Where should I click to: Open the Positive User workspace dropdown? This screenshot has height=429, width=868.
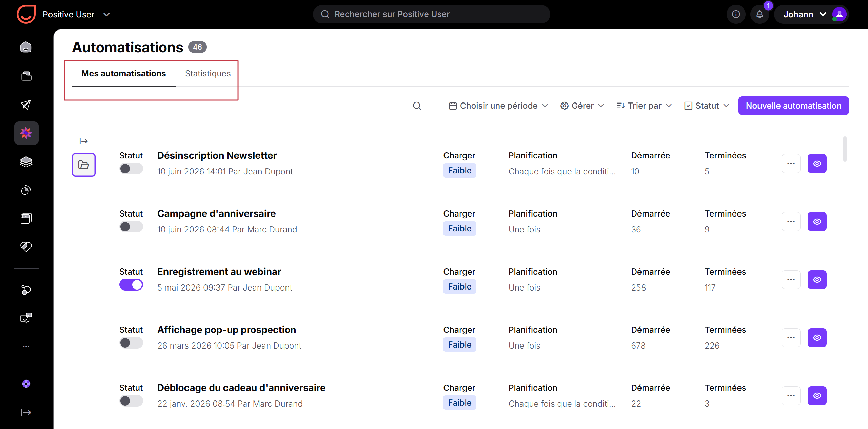point(77,14)
